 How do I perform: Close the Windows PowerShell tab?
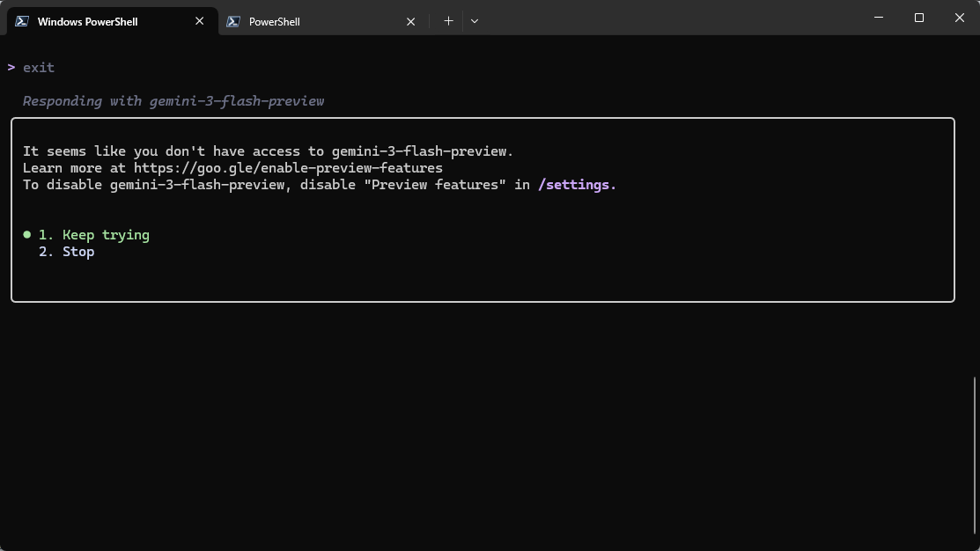point(199,21)
